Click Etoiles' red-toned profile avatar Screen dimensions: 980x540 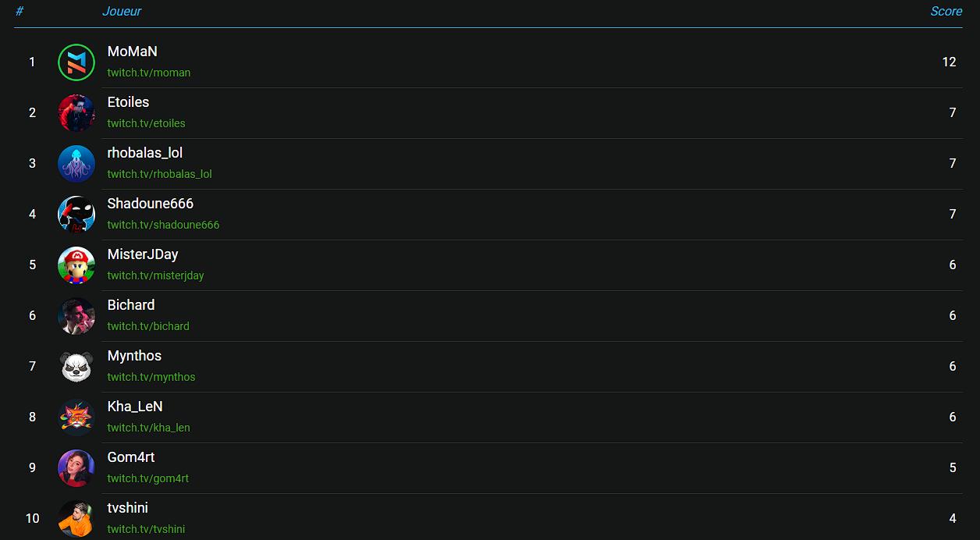76,113
